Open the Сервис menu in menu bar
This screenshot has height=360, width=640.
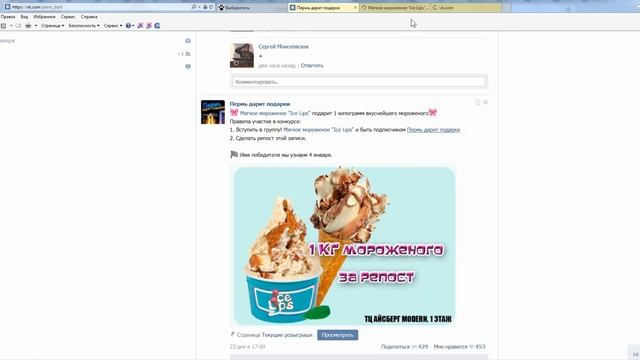(x=68, y=17)
